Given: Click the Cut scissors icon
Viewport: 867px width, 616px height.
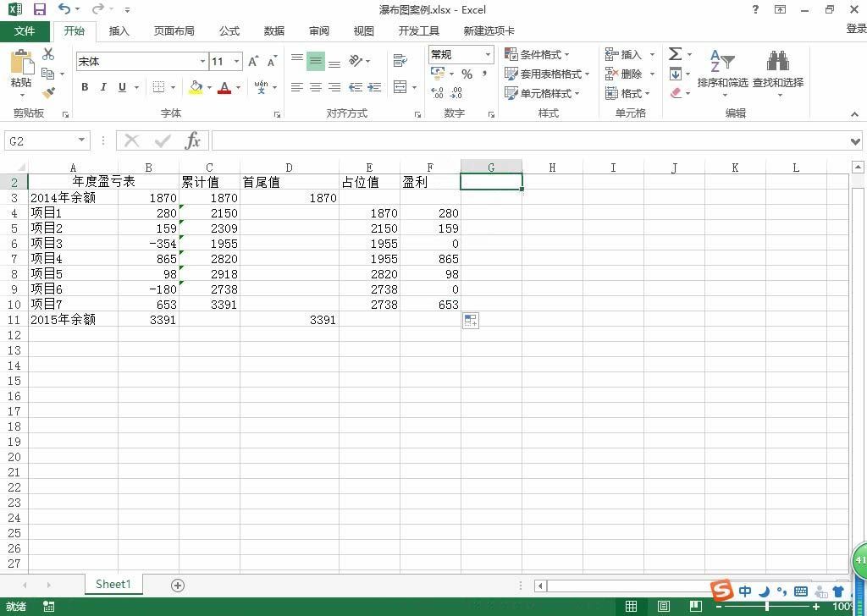Looking at the screenshot, I should tap(48, 54).
